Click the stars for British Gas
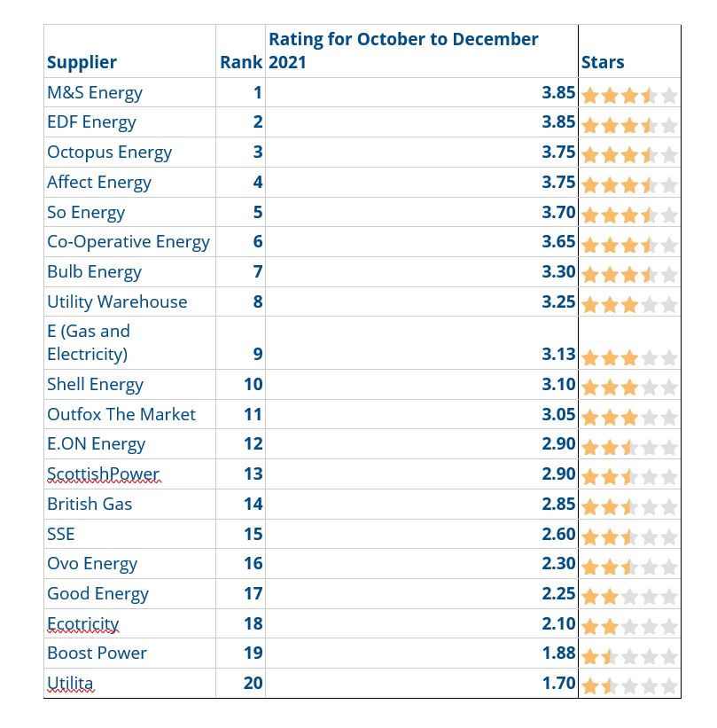Image resolution: width=717 pixels, height=728 pixels. [x=629, y=506]
